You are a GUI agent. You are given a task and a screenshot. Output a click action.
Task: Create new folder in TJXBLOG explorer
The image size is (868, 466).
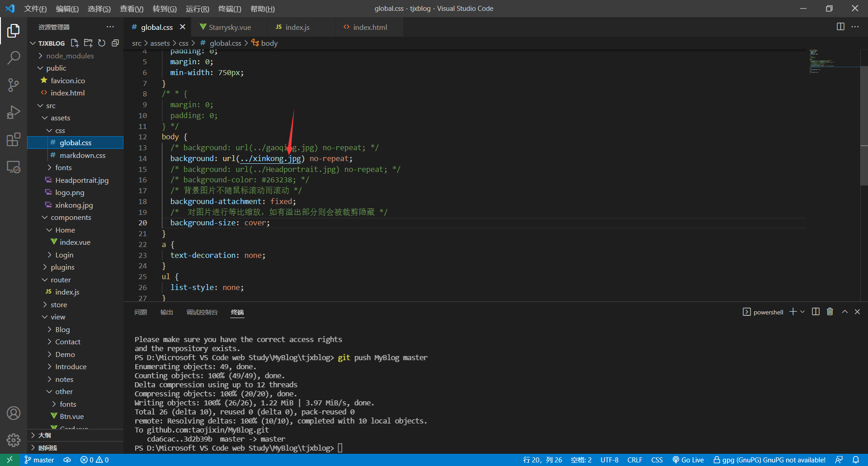[x=88, y=43]
